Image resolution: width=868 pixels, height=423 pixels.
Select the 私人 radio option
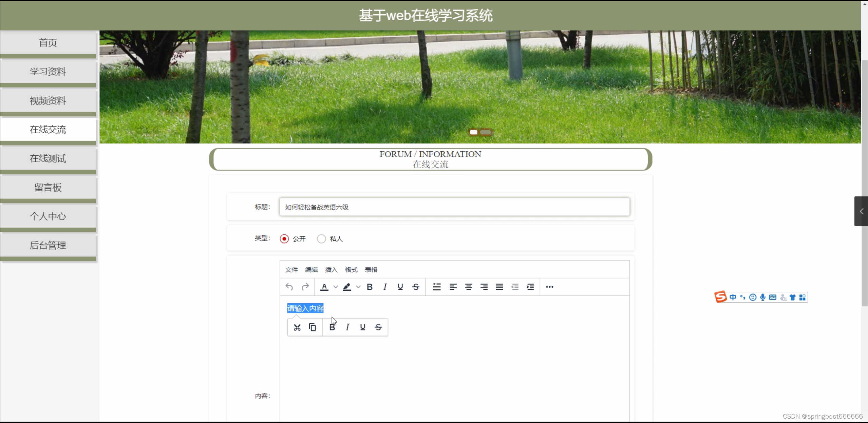(321, 239)
